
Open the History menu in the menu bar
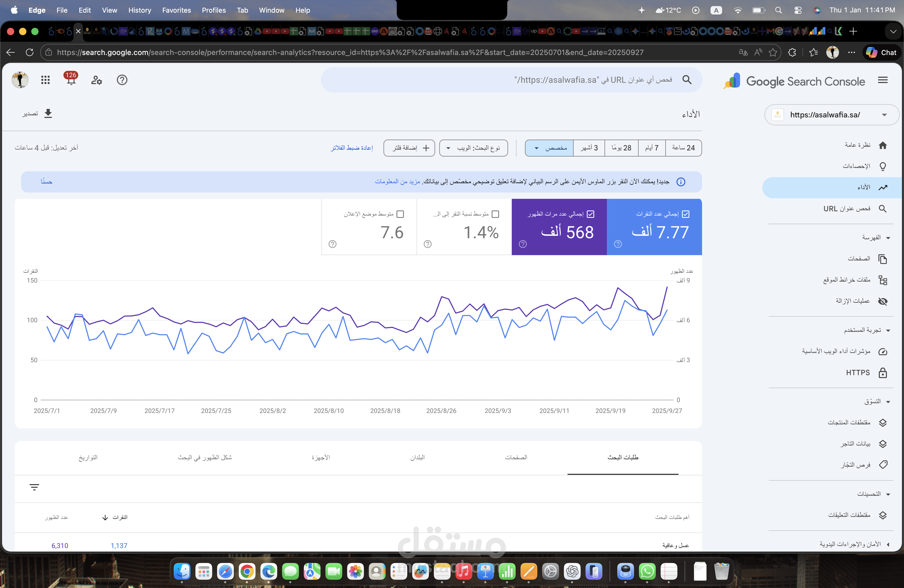coord(139,10)
